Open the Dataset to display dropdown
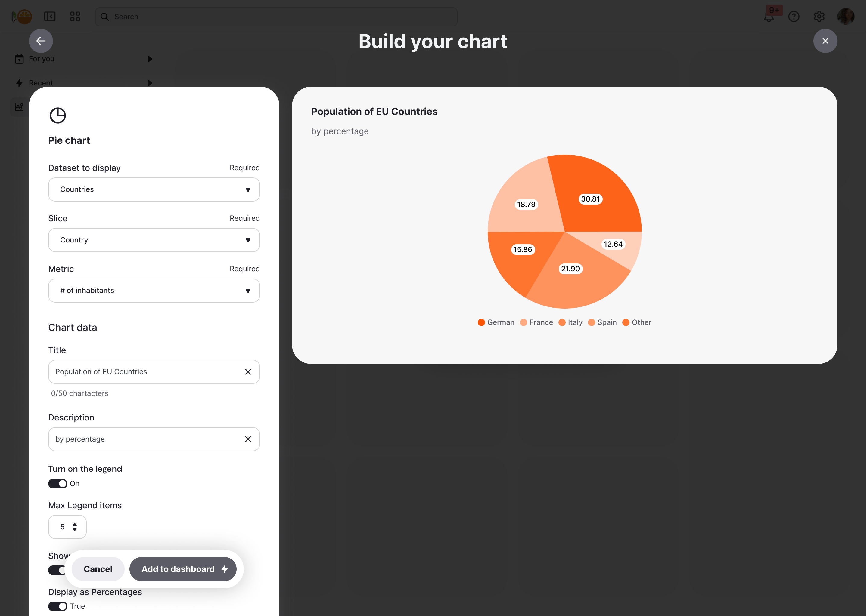867x616 pixels. (154, 189)
